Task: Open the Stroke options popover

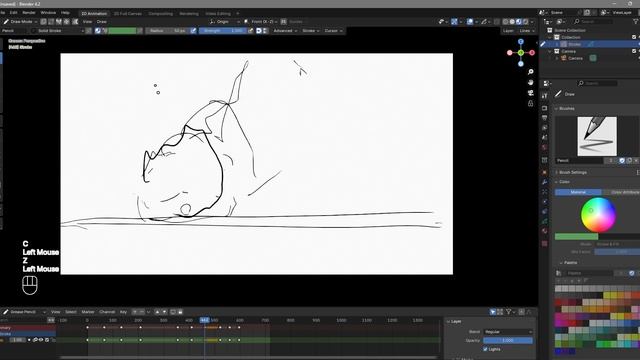Action: click(x=311, y=31)
